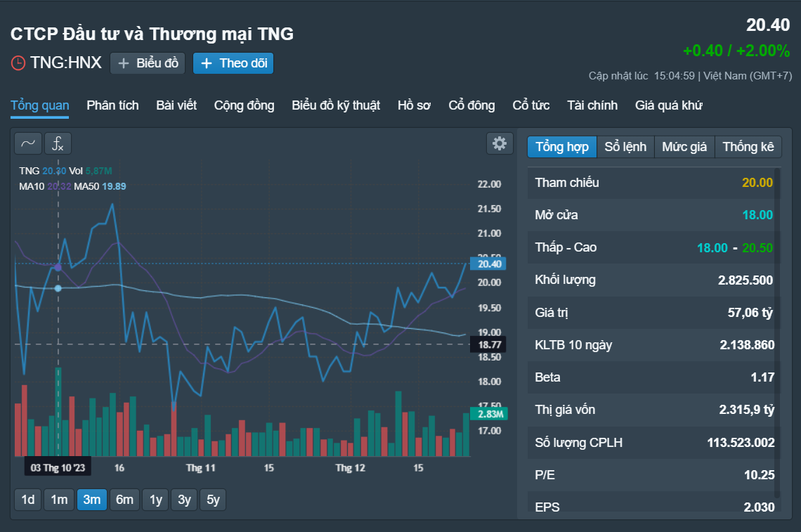This screenshot has width=801, height=532.
Task: Click the MA50 19.89 legend value
Action: tap(114, 186)
